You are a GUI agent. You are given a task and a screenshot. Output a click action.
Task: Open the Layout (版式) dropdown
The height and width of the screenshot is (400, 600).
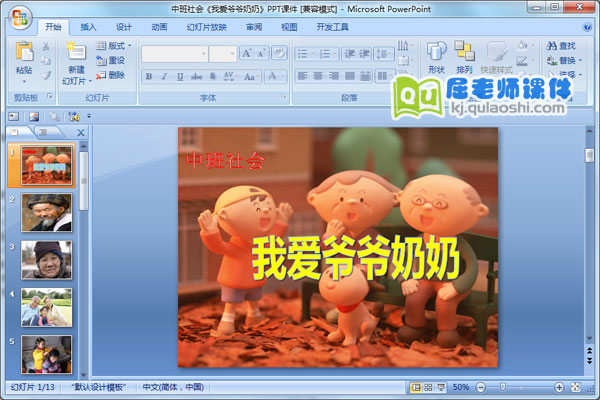pos(114,46)
